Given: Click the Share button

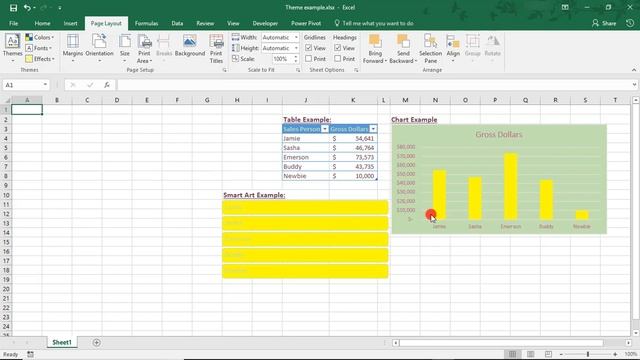Looking at the screenshot, I should [604, 23].
